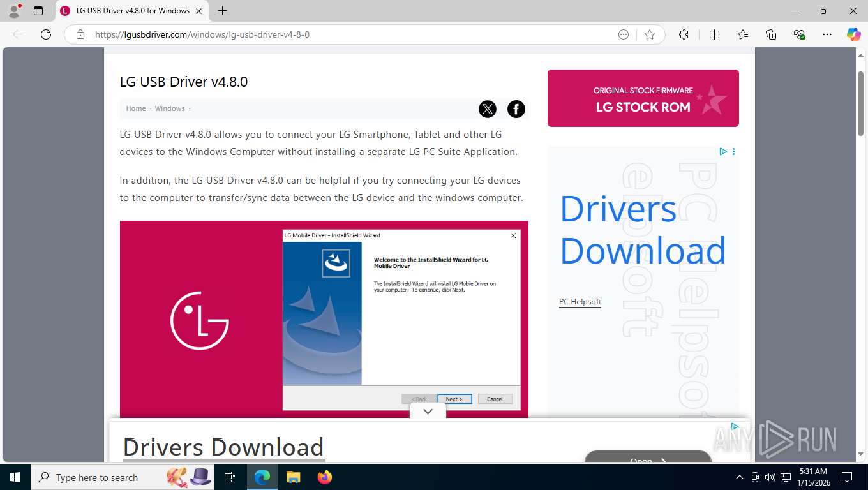This screenshot has height=490, width=868.
Task: Open the tab actions menu icon
Action: (x=38, y=11)
